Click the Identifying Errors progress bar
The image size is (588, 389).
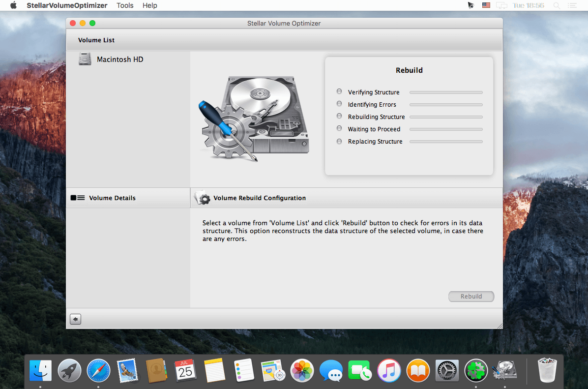pos(446,105)
